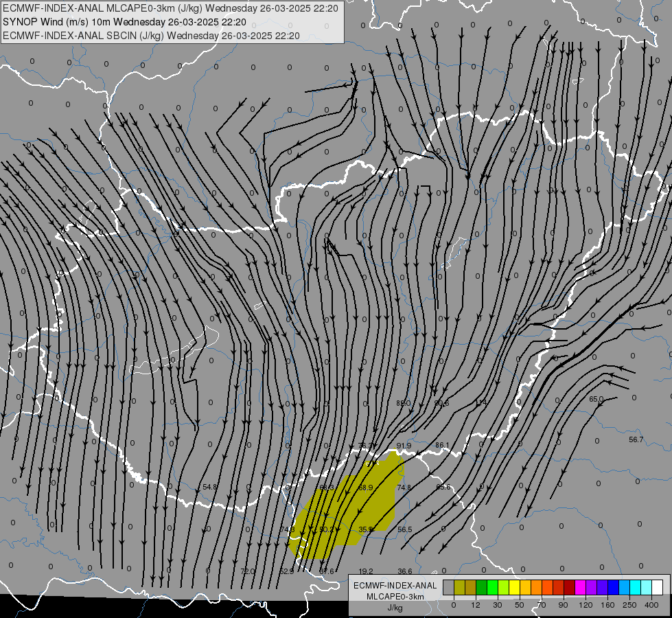Viewport: 672px width, 618px height.
Task: Pick the white swatch at legend end
Action: click(658, 587)
